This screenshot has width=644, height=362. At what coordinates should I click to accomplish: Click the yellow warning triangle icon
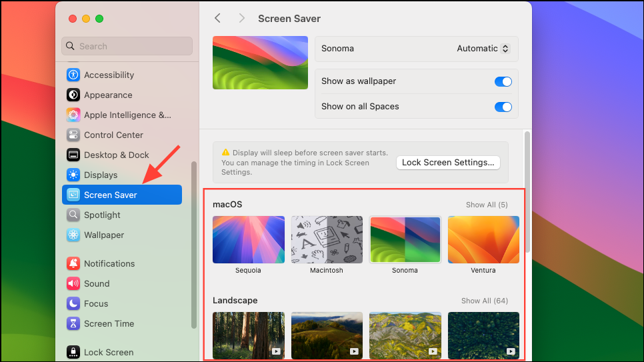pos(225,153)
